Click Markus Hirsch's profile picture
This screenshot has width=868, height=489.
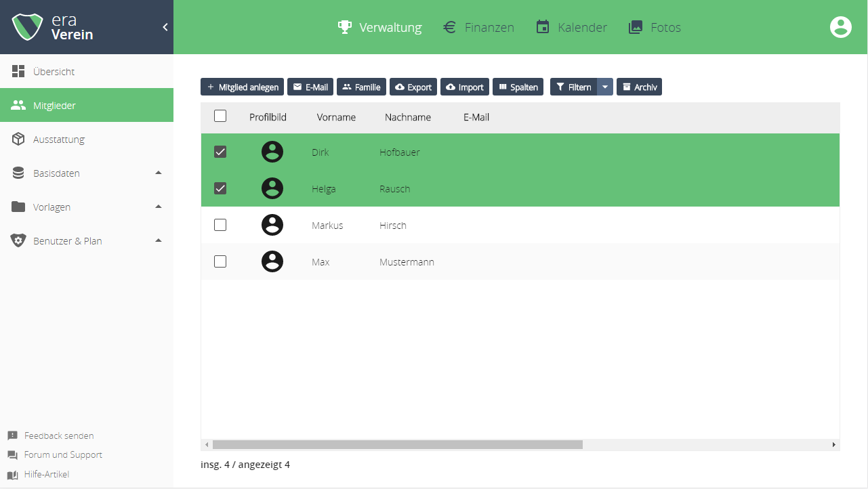click(x=272, y=225)
